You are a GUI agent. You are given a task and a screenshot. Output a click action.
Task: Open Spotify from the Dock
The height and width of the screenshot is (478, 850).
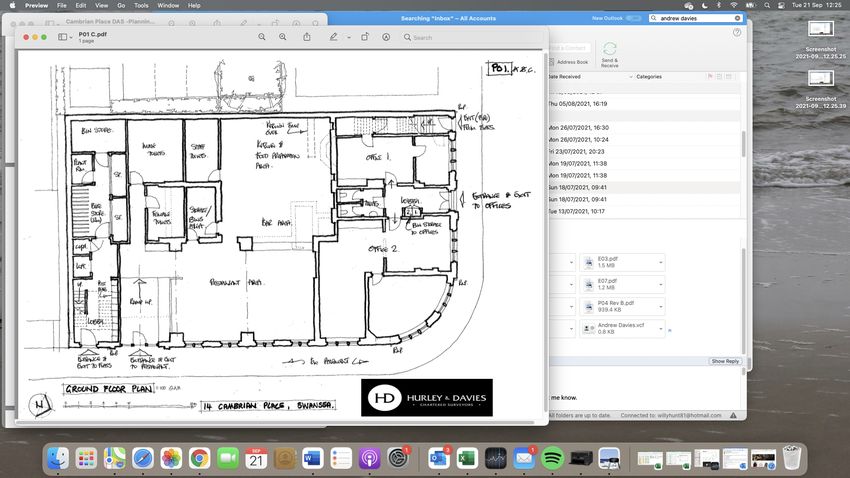(x=552, y=458)
